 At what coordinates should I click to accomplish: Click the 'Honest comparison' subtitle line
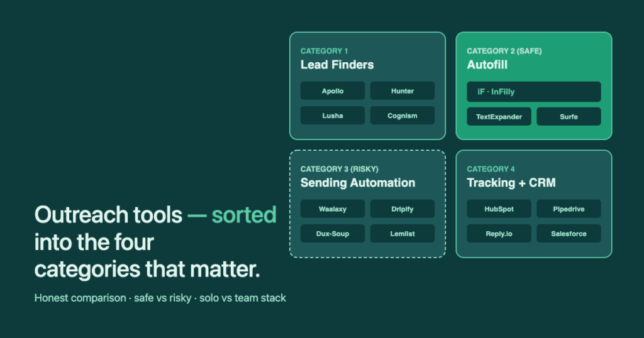click(160, 298)
